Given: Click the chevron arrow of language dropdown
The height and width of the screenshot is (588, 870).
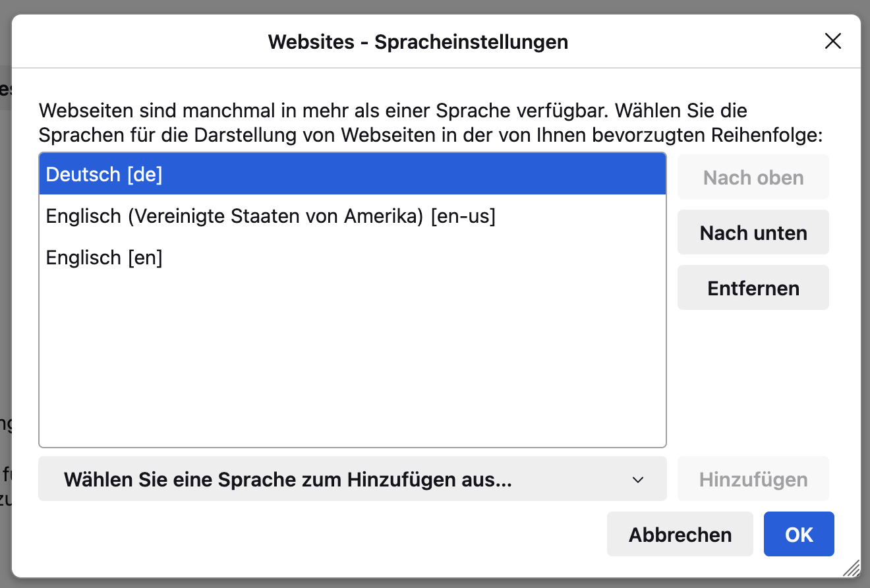Looking at the screenshot, I should [637, 480].
